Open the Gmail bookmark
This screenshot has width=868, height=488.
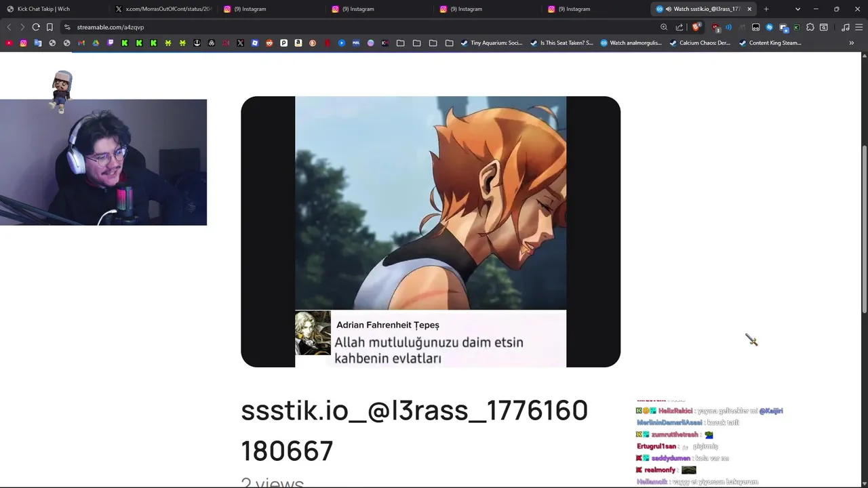click(81, 43)
